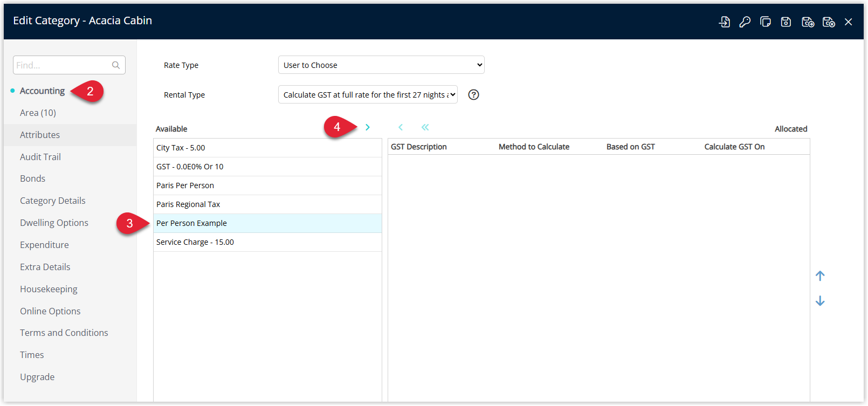Move allocated item up with arrow

(820, 276)
